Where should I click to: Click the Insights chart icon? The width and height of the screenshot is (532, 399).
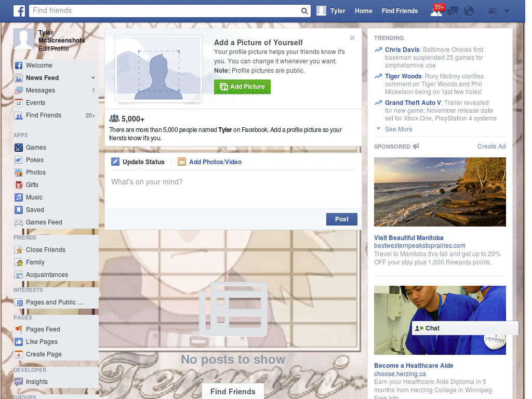[19, 382]
